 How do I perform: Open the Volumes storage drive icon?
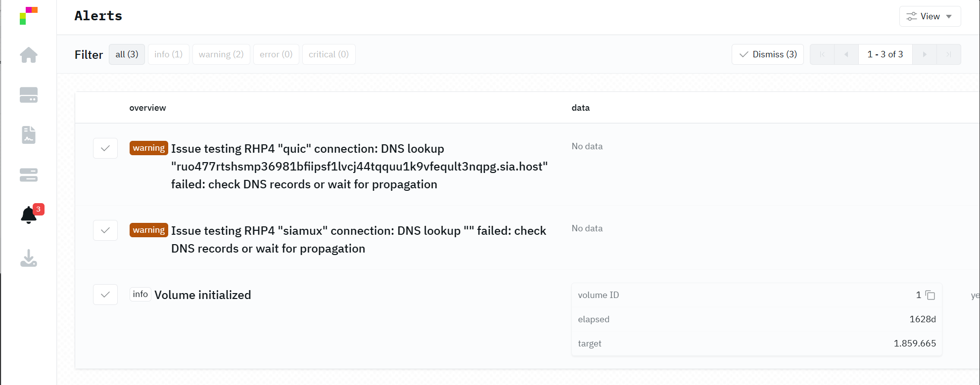click(29, 95)
